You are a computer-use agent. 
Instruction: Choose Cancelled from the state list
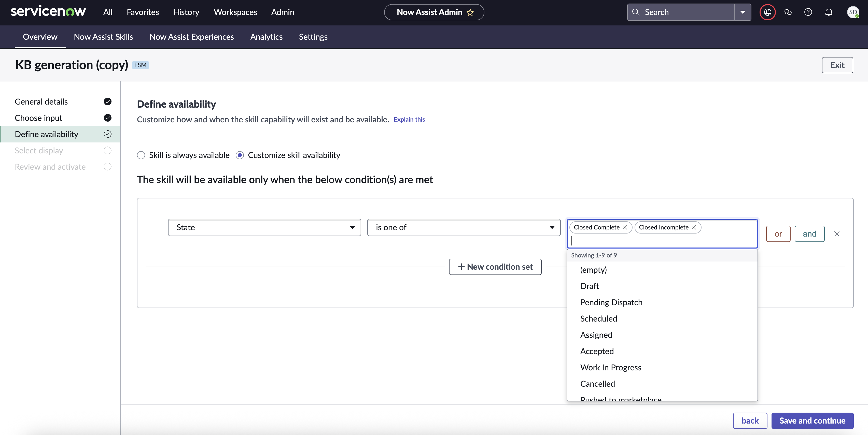pyautogui.click(x=662, y=384)
